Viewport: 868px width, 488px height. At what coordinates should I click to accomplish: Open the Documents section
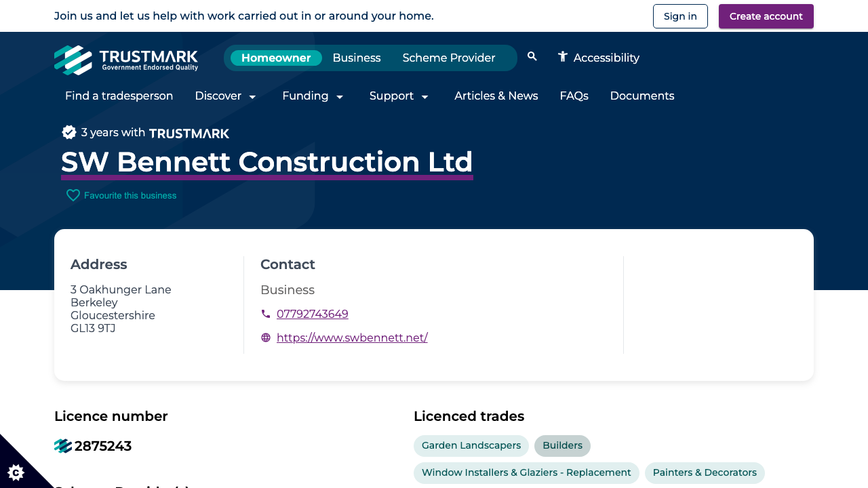(x=642, y=96)
